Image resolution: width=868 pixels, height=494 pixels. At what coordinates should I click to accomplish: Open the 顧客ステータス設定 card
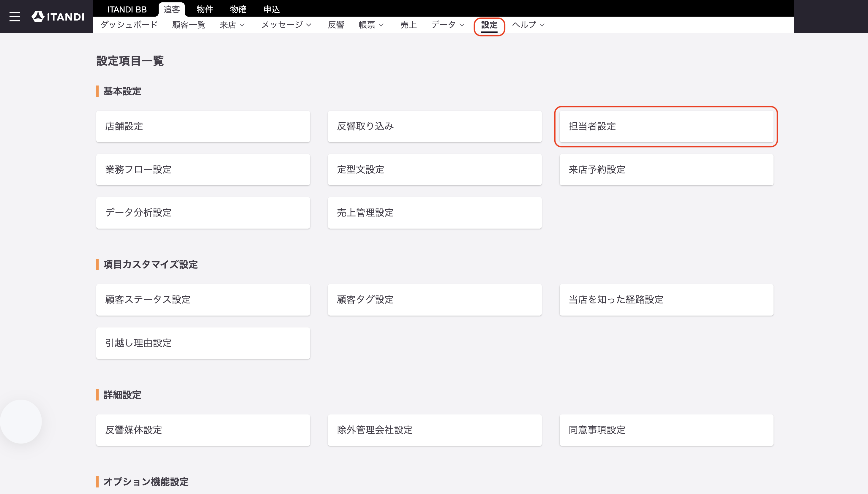point(203,300)
